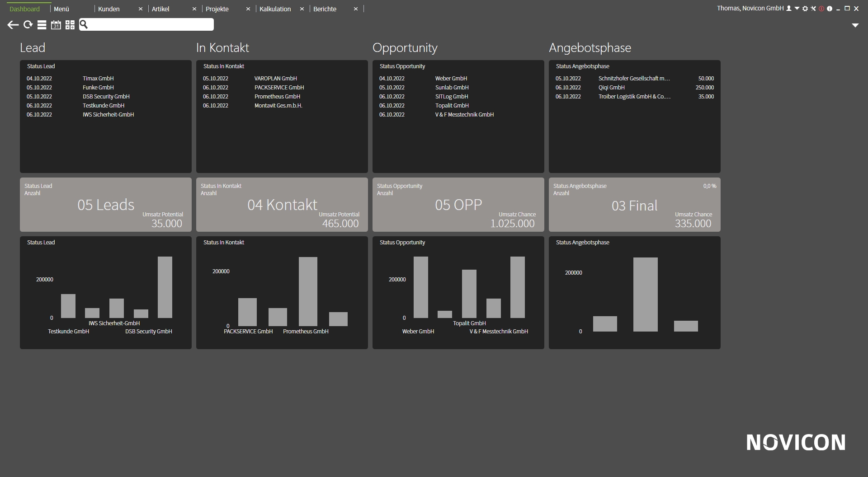Show info via the info circle icon
This screenshot has width=868, height=477.
pos(830,9)
